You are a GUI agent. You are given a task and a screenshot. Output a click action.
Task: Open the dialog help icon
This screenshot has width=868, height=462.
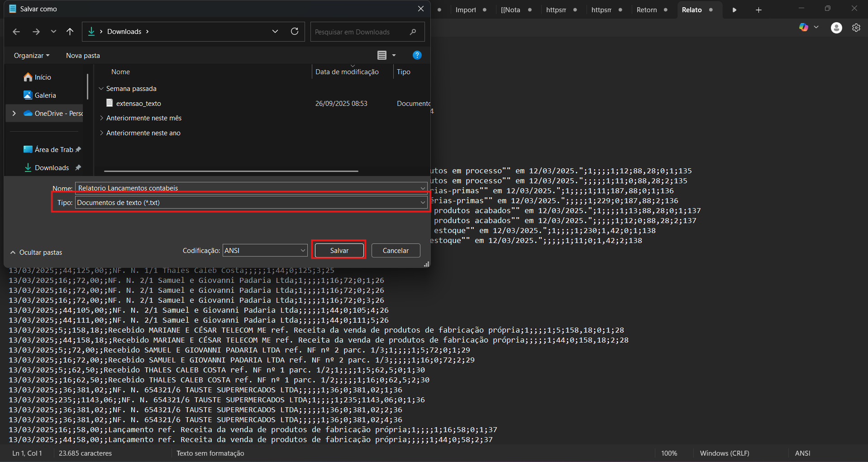coord(417,55)
